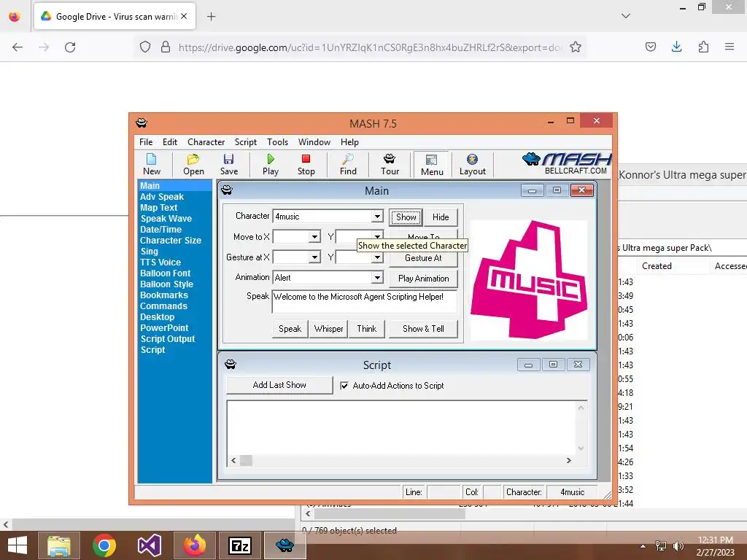Launch the Tour from the toolbar

[390, 164]
